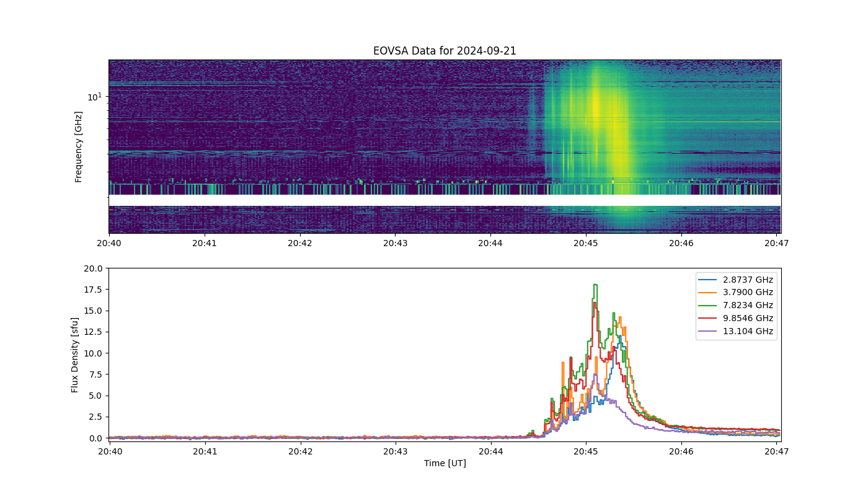The width and height of the screenshot is (868, 496).
Task: Select the 2.8737 GHz legend entry
Action: click(736, 280)
